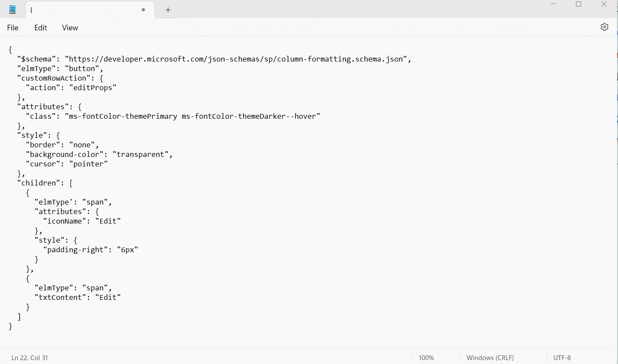Click the unsaved-changes dot on the tab
The height and width of the screenshot is (364, 618).
(143, 10)
